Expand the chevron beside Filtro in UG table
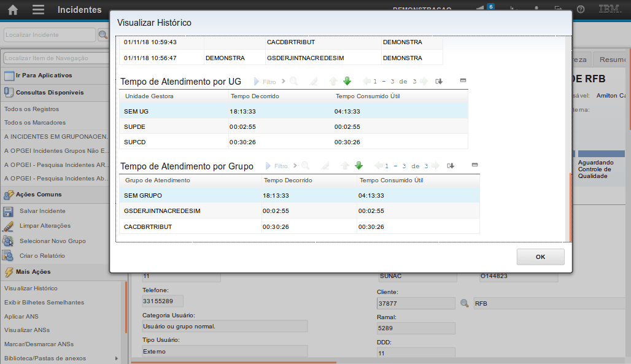Screen dimensions: 631x364 [284, 82]
